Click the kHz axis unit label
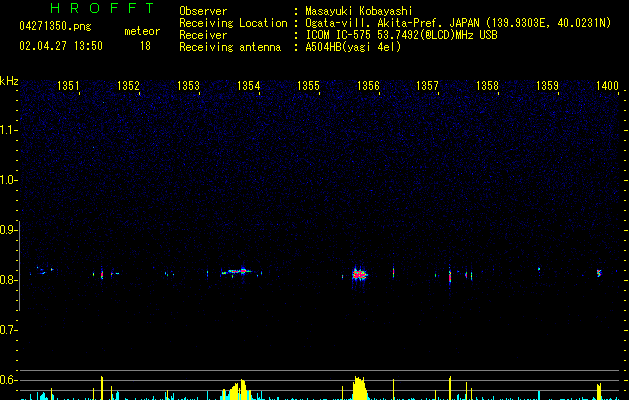This screenshot has height=400, width=629. point(9,81)
